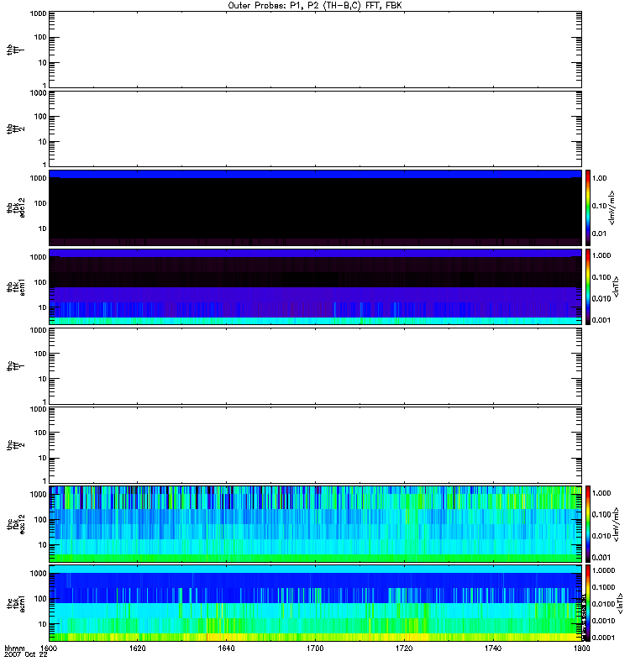
Task: Click the 1800 time tick label
Action: (579, 649)
